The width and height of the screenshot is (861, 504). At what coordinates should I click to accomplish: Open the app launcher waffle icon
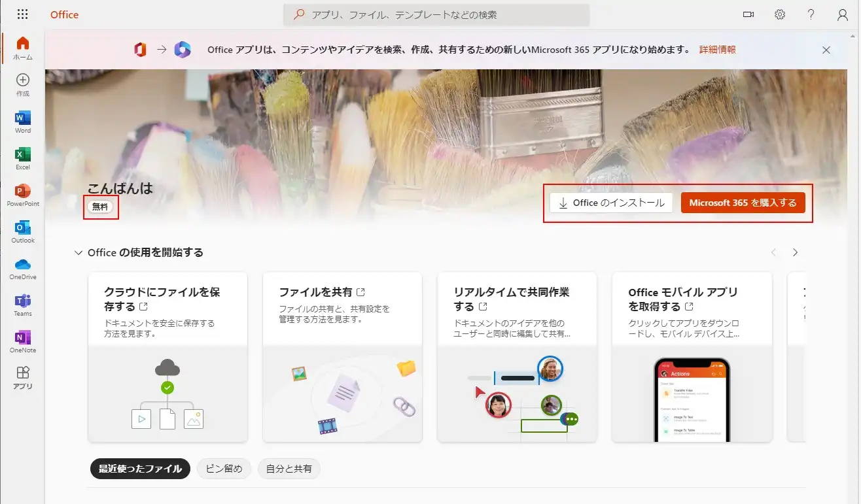click(x=23, y=14)
